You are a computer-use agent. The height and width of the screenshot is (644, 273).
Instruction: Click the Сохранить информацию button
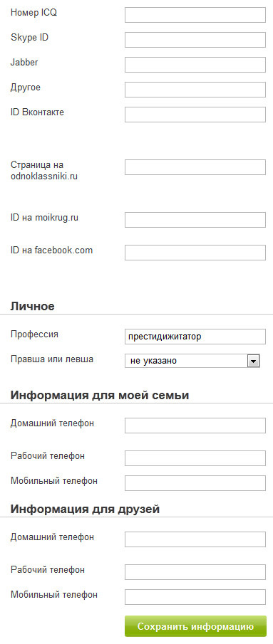click(196, 626)
